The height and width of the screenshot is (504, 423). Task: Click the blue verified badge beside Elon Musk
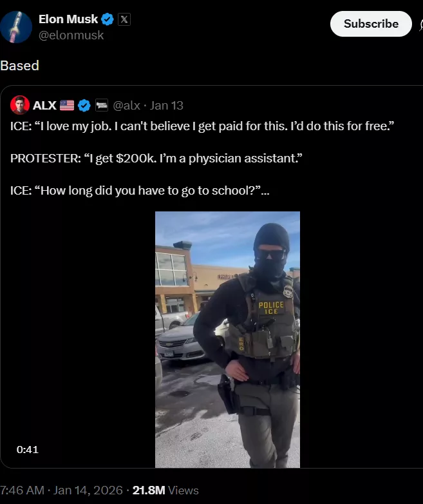[x=108, y=19]
